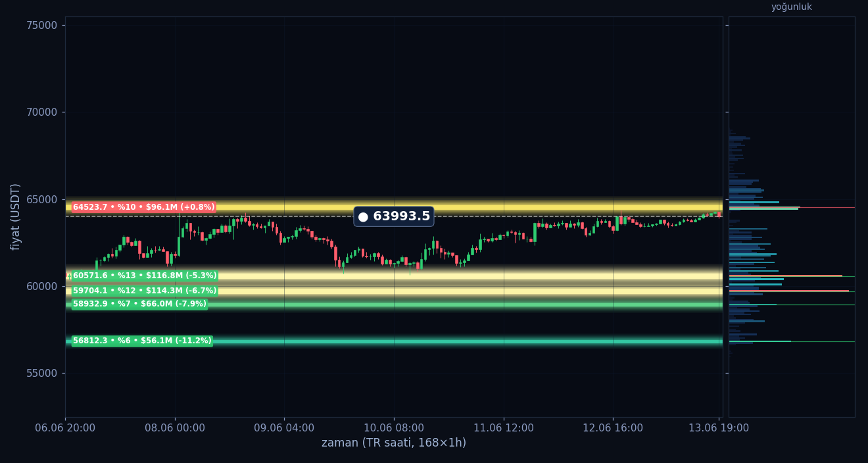This screenshot has height=463, width=868.
Task: Click the 64523.7 resistance level label
Action: click(x=143, y=207)
